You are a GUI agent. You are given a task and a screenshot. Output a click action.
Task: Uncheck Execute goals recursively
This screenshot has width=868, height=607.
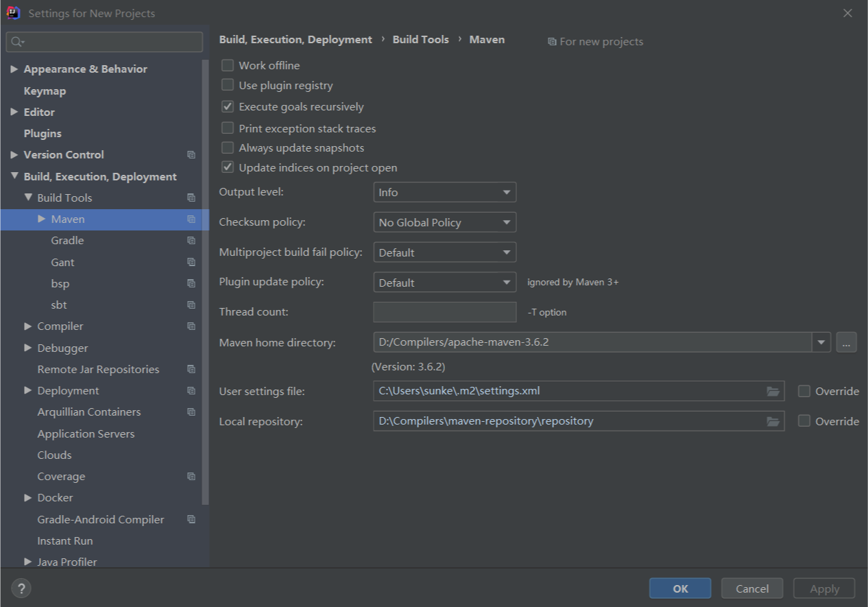pos(228,106)
